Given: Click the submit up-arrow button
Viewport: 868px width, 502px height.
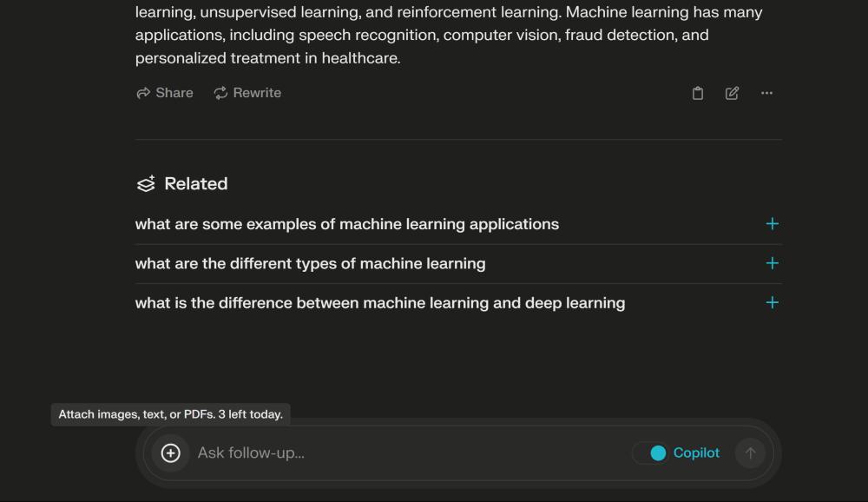Looking at the screenshot, I should [750, 453].
